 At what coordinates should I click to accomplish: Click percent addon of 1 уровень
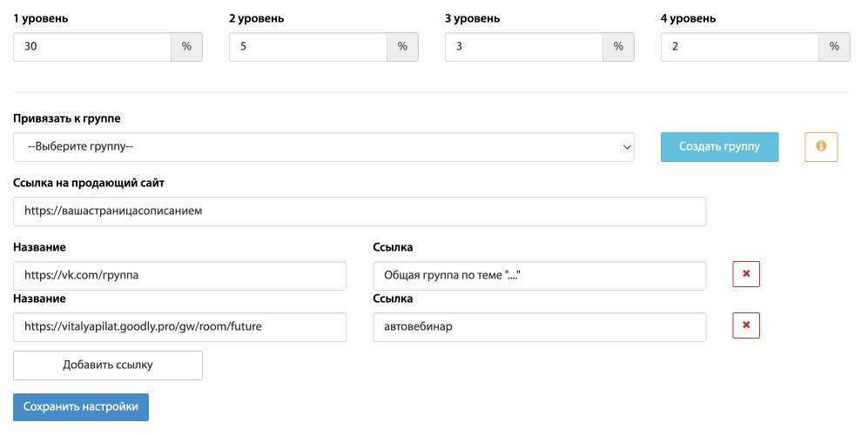[186, 46]
